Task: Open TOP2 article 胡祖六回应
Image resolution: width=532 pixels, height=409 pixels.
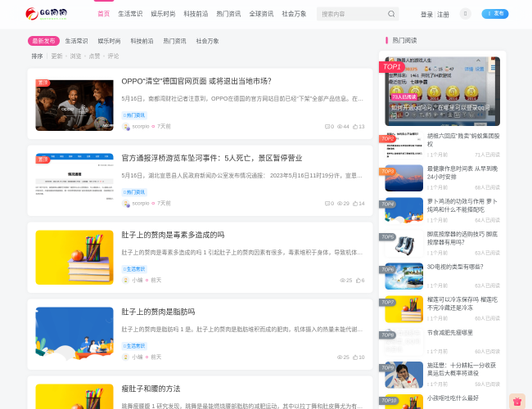Action: [463, 140]
